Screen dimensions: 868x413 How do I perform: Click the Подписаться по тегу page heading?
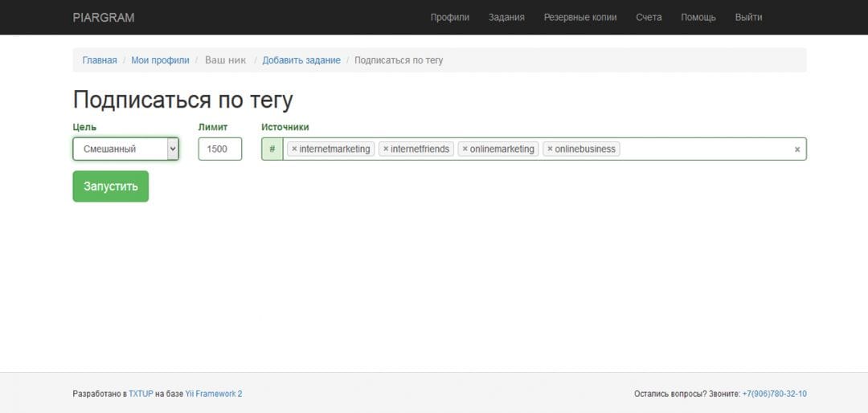182,100
